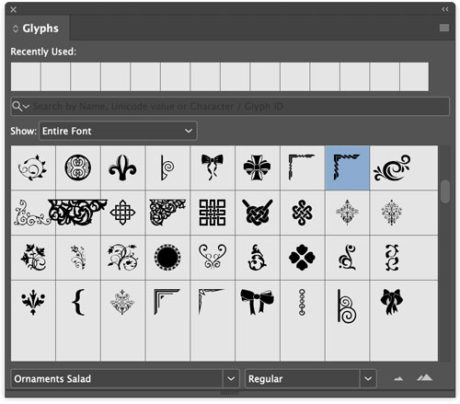Screen dimensions: 460x404
Task: Open the search magnifier options dropdown
Action: click(20, 107)
